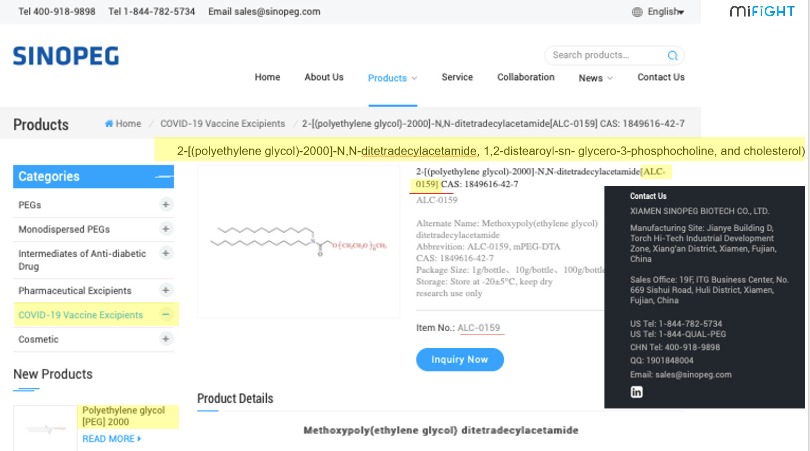810x451 pixels.
Task: Open the LinkedIn icon in Contact Us
Action: pyautogui.click(x=636, y=392)
